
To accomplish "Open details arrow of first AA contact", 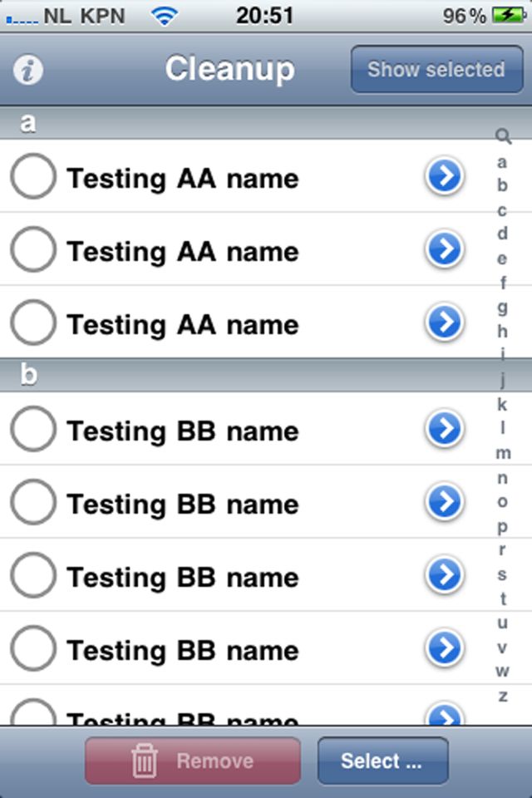I will (445, 176).
